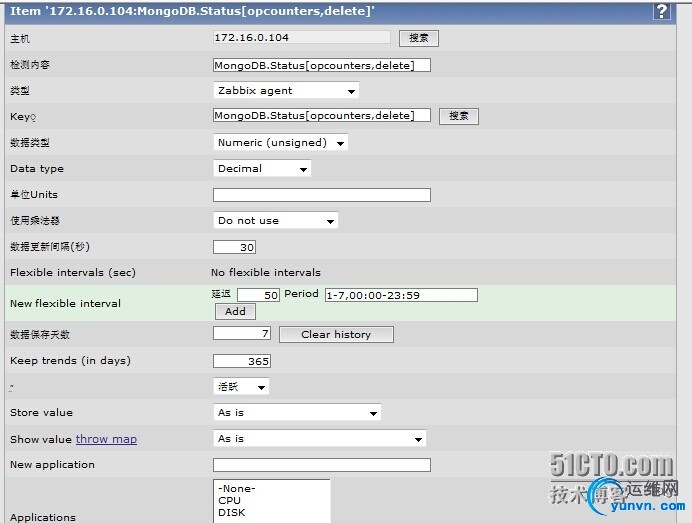Click the 检测内容 description input field

pos(322,65)
